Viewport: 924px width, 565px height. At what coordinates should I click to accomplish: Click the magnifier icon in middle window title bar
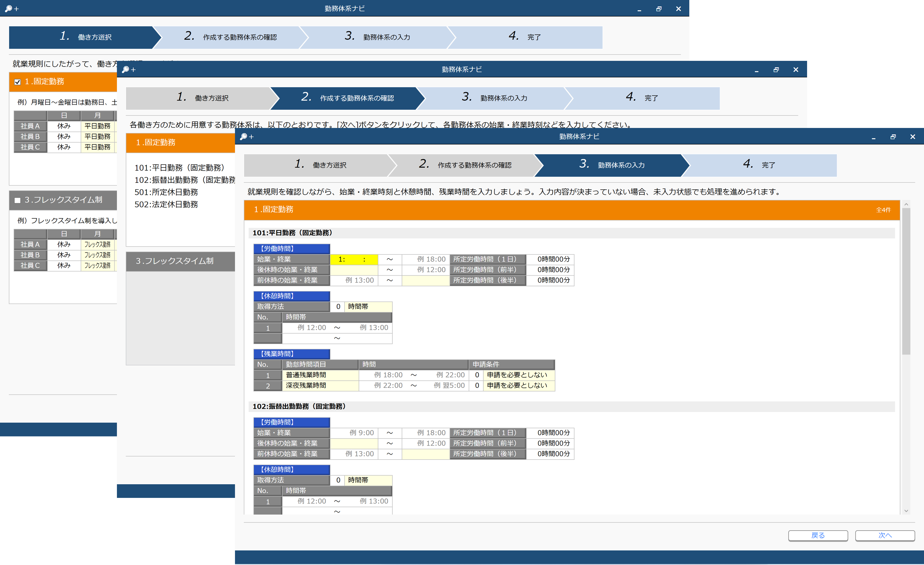[x=126, y=69]
